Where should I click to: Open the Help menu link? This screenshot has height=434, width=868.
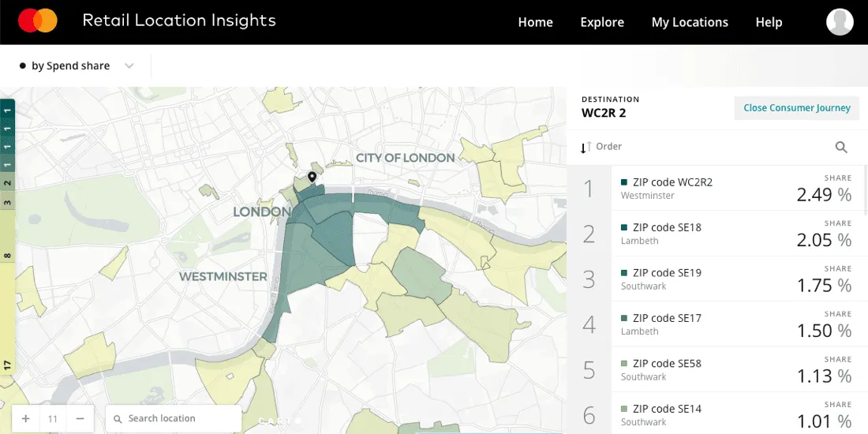click(x=769, y=22)
